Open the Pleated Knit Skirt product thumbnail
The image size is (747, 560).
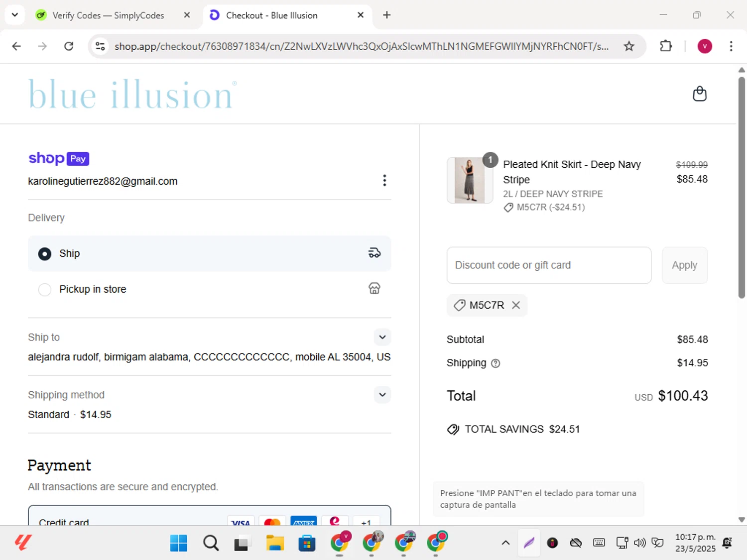[470, 180]
